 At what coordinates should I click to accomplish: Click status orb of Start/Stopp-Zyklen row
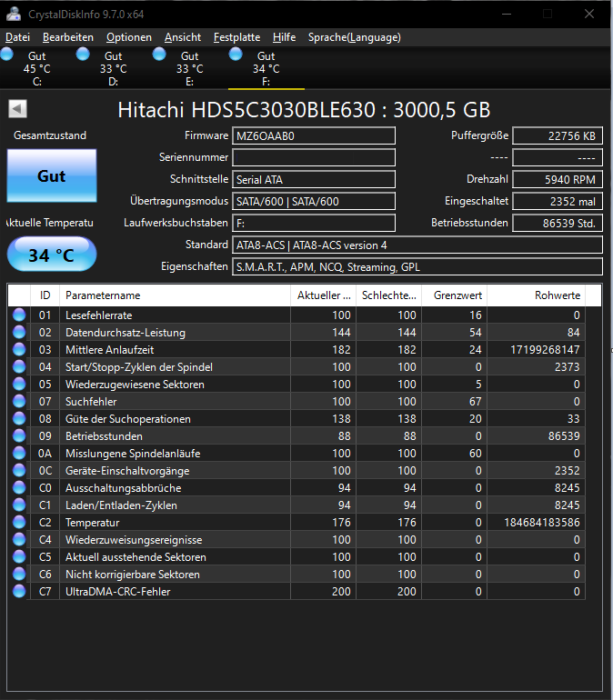pos(19,366)
